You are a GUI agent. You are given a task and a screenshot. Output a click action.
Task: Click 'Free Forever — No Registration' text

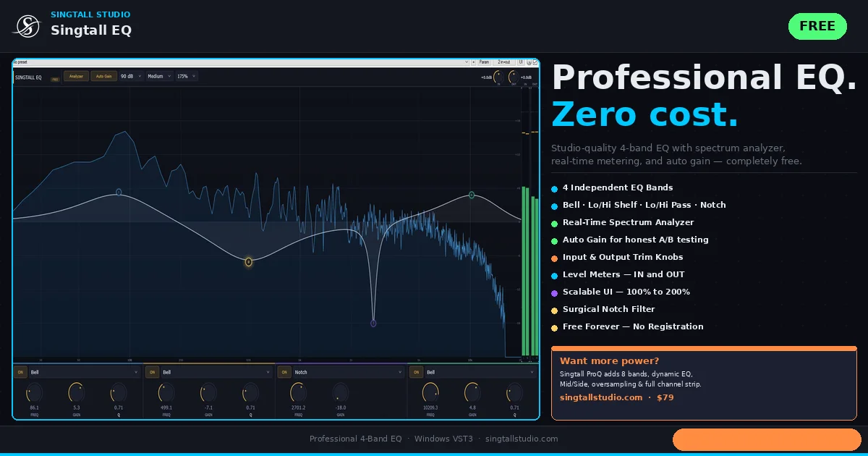pyautogui.click(x=633, y=326)
